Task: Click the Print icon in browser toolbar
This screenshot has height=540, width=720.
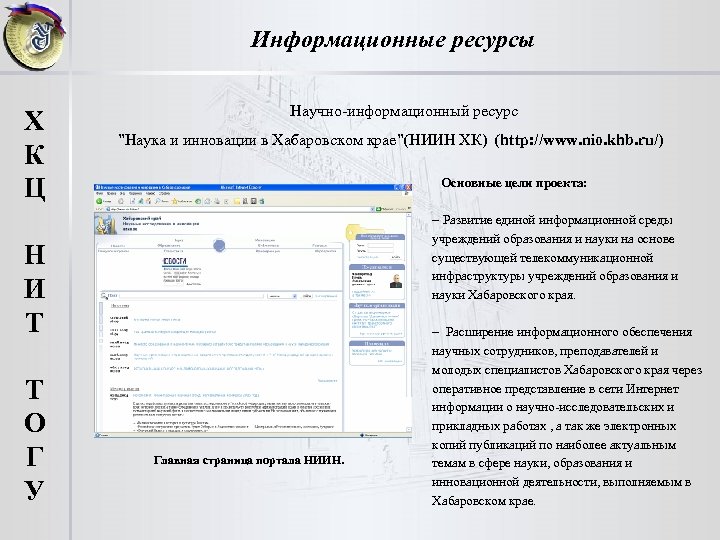Action: (x=217, y=201)
